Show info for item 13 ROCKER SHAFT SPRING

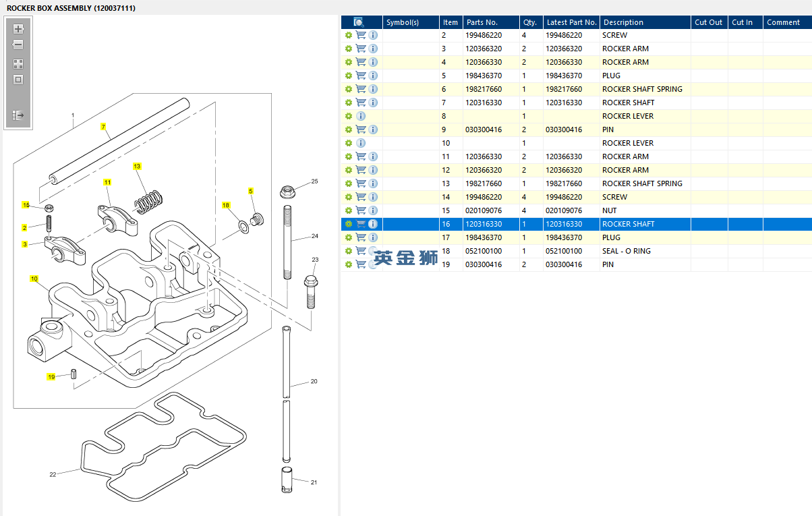tap(373, 183)
